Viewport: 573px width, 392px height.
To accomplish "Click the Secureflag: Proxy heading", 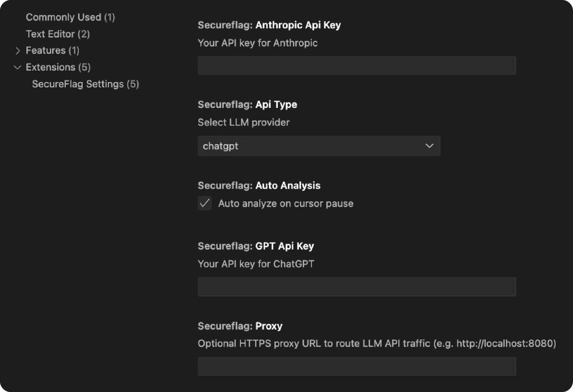I will (x=240, y=326).
